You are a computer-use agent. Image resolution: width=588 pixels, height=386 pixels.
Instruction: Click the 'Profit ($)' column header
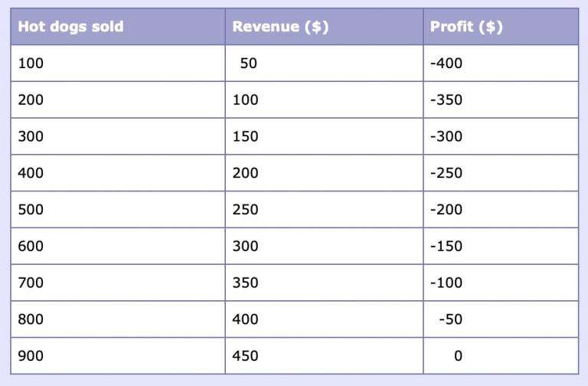(x=466, y=27)
